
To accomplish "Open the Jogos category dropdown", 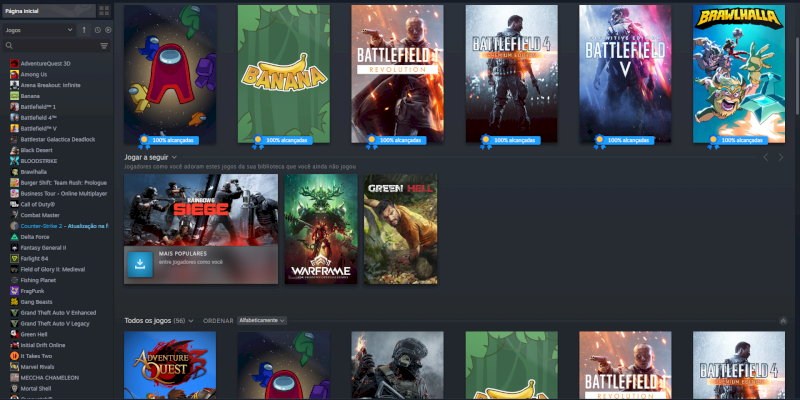I will tap(39, 30).
